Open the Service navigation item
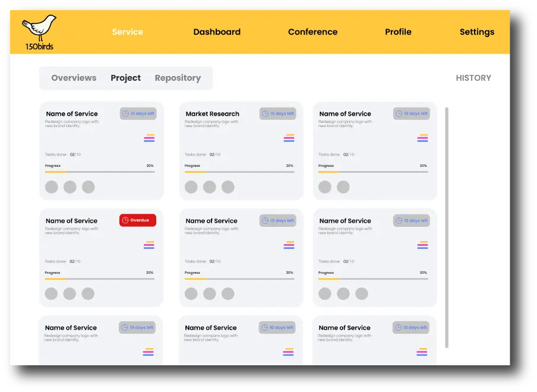 pos(127,32)
